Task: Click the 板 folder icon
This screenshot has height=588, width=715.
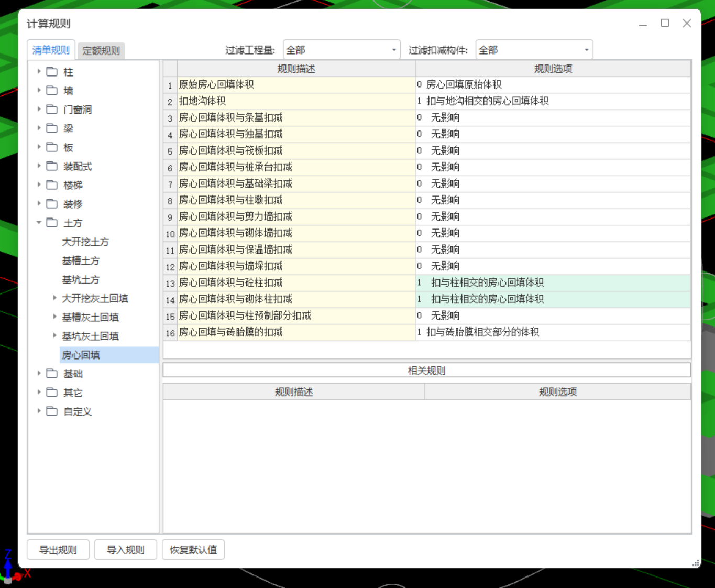Action: (x=52, y=147)
